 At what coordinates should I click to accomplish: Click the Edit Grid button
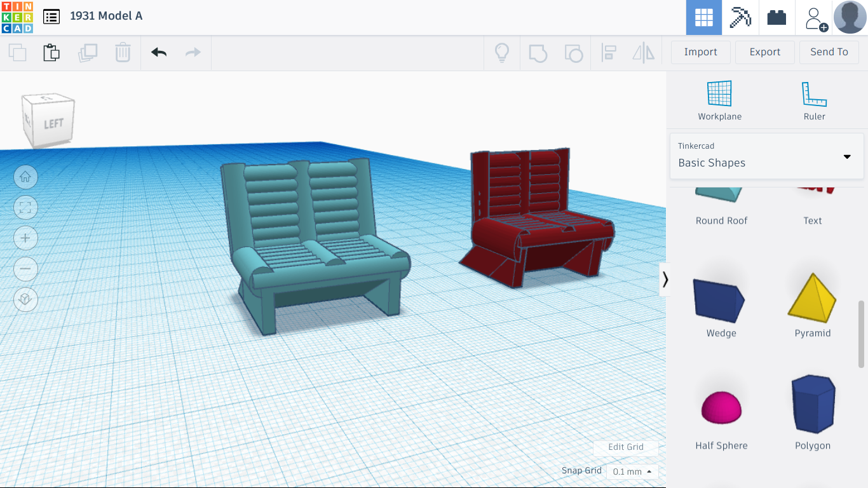click(x=626, y=447)
